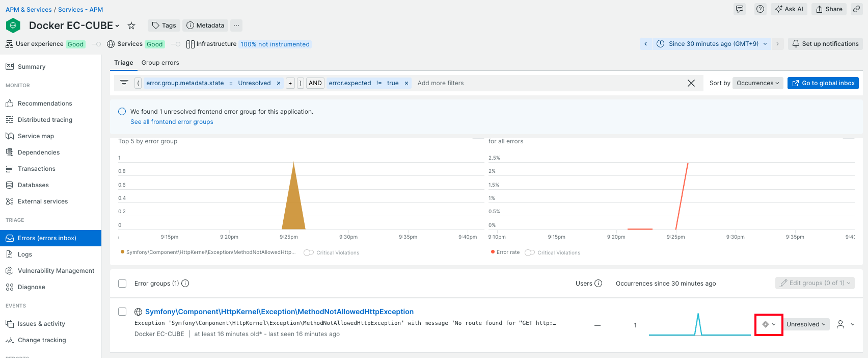The height and width of the screenshot is (358, 868).
Task: Click Set up notifications
Action: (825, 44)
